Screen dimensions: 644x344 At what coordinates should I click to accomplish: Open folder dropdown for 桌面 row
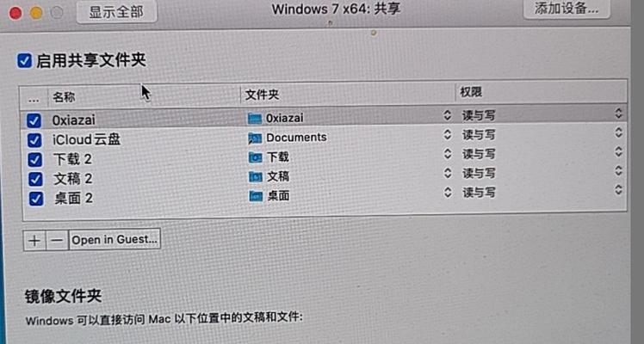pos(447,193)
